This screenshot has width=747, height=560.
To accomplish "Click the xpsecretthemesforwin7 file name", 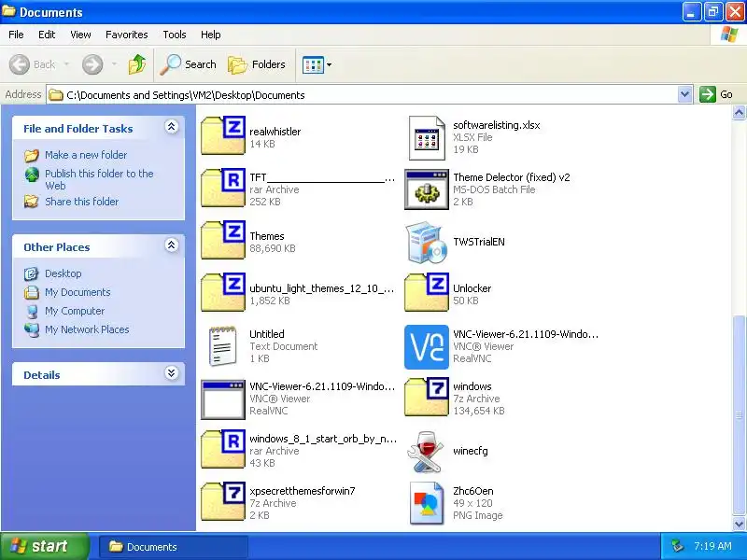I will (303, 491).
